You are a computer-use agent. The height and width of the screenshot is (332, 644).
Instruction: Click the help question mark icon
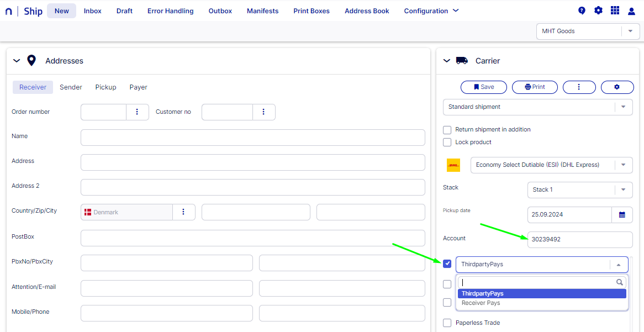coord(582,10)
